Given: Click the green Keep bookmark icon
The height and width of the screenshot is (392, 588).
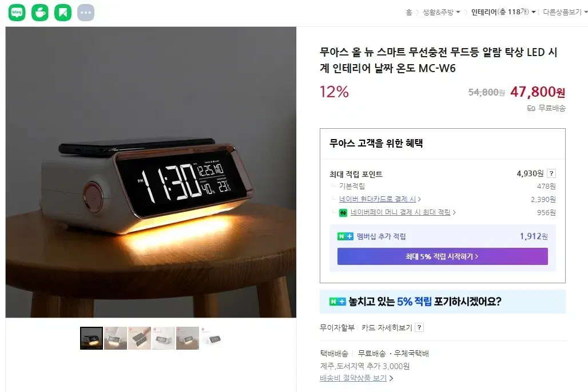Looking at the screenshot, I should 63,13.
